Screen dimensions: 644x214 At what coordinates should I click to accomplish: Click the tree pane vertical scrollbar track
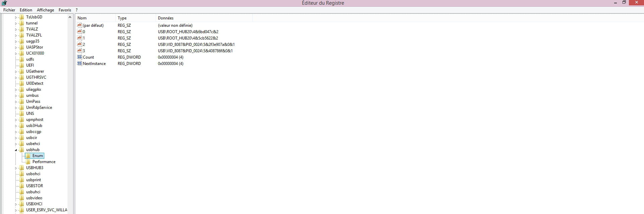click(x=70, y=117)
